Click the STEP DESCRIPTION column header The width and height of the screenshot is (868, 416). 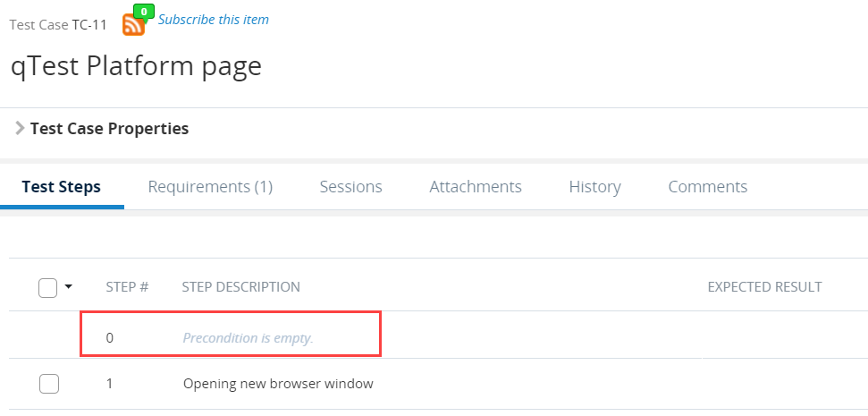point(240,287)
